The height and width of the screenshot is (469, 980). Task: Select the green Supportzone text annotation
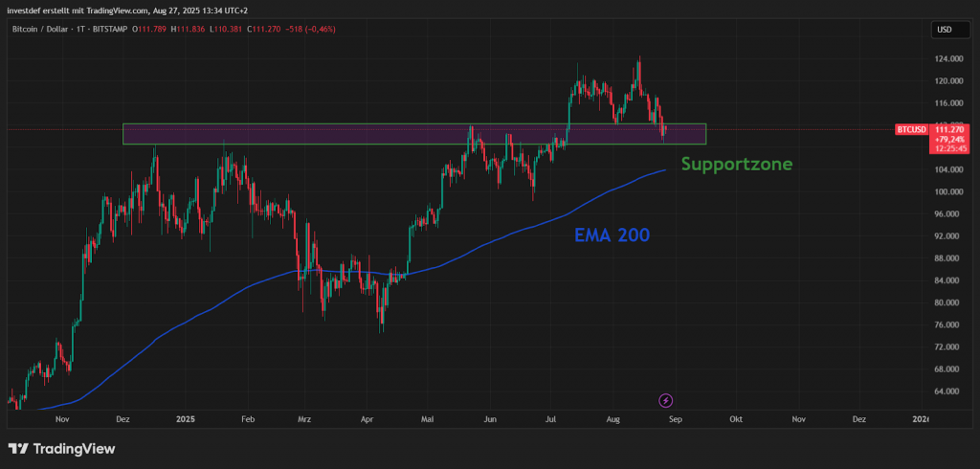tap(736, 164)
